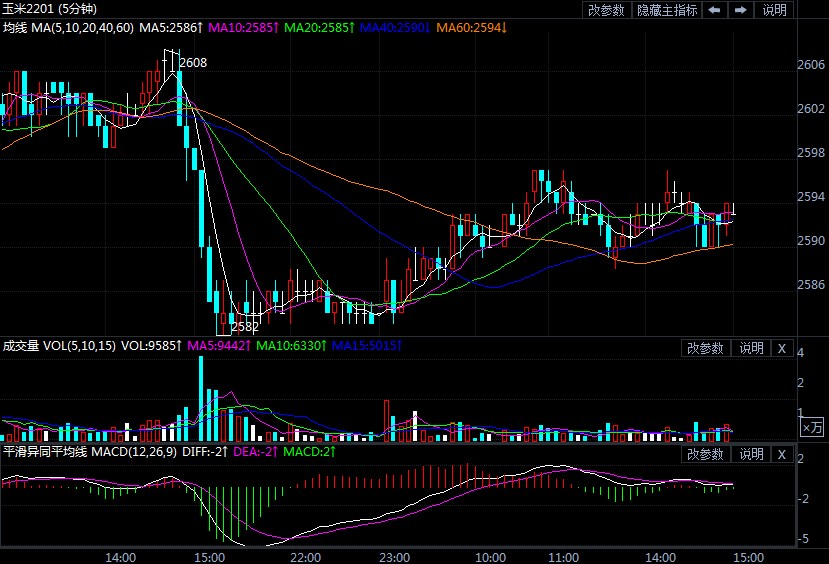
Task: Open 说明 for the main MA chart
Action: [x=775, y=10]
